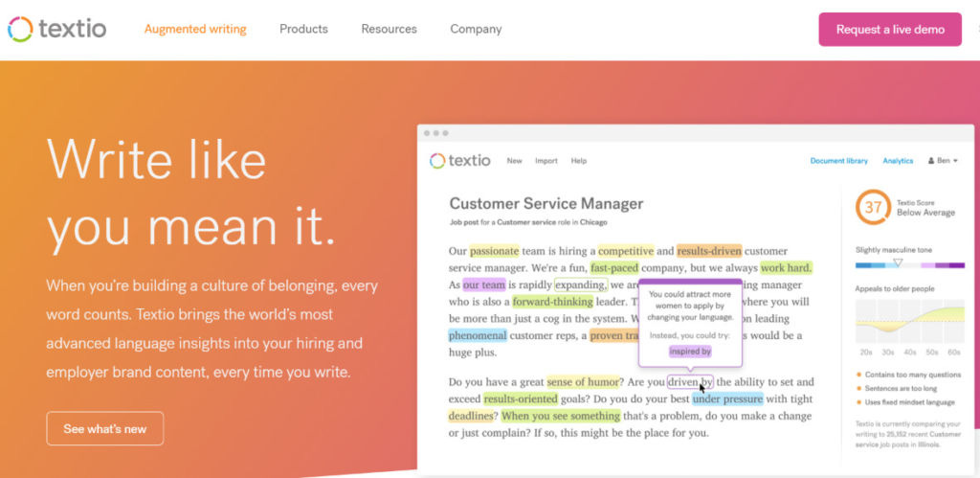Open the Augmented writing menu item
980x478 pixels.
click(x=195, y=29)
